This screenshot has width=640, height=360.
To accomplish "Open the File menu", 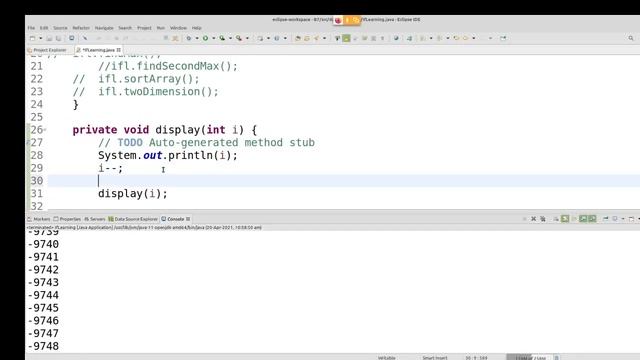I will (31, 28).
